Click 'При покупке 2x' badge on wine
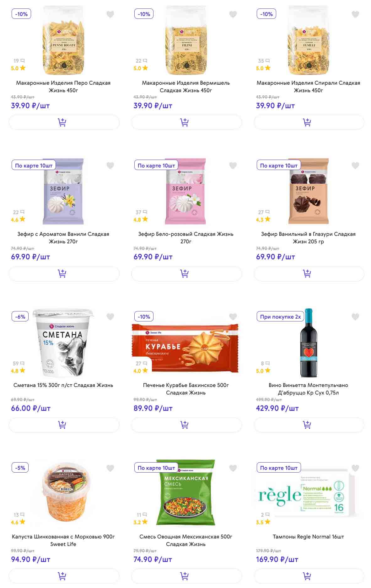 click(280, 317)
